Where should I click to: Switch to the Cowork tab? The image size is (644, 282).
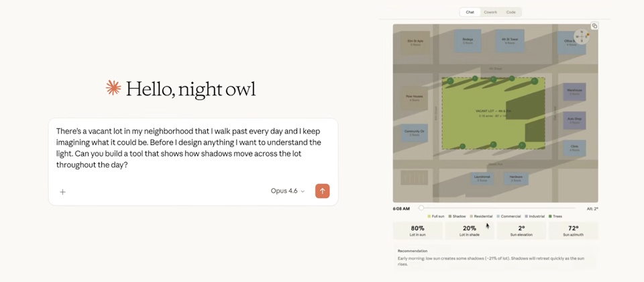[x=490, y=12]
